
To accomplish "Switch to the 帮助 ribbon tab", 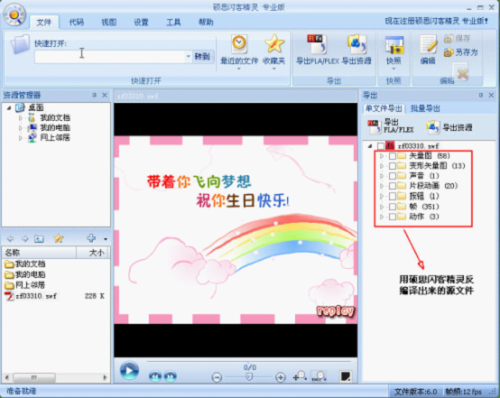I will (x=206, y=22).
